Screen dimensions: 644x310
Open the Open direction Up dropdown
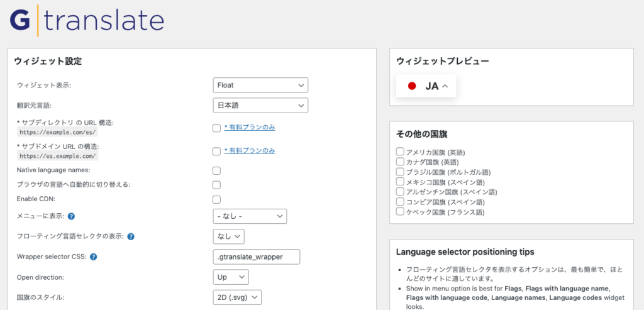pos(231,277)
